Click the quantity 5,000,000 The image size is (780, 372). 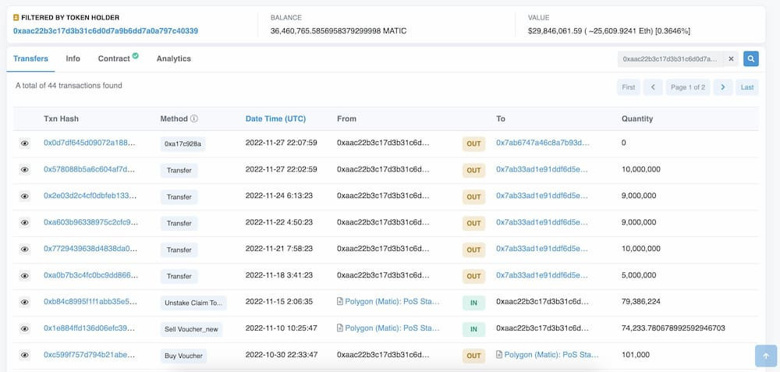point(639,275)
